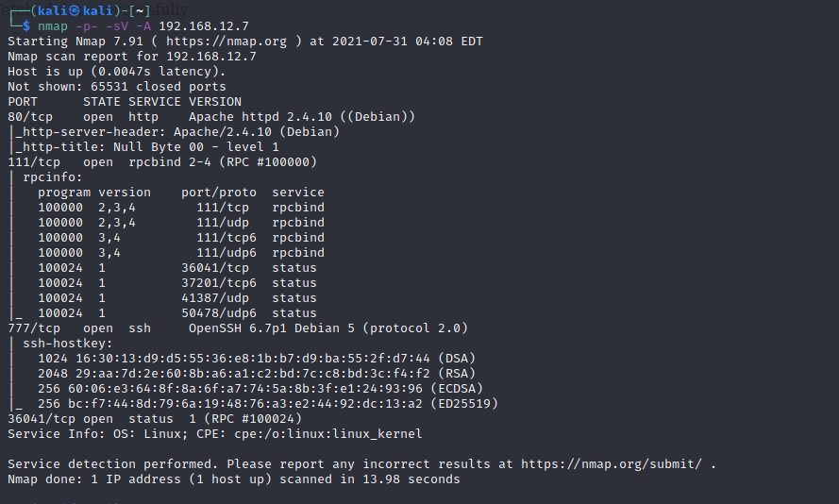
Task: Click the Nmap done summary line
Action: pos(233,479)
